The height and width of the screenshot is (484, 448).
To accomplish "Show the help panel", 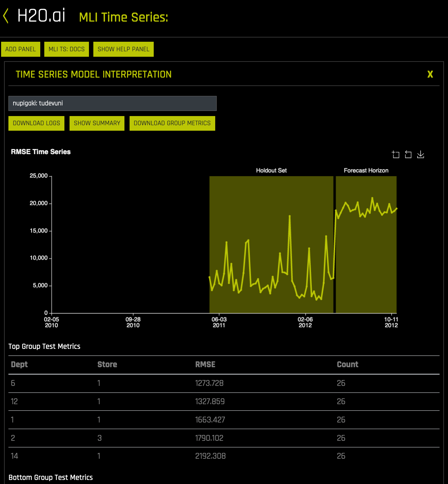I will (x=123, y=49).
